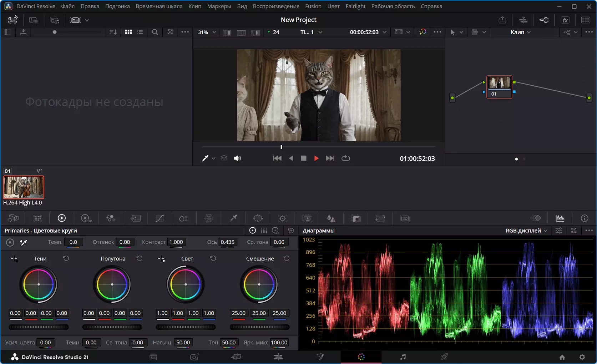
Task: Open the Fusion menu
Action: coord(313,6)
